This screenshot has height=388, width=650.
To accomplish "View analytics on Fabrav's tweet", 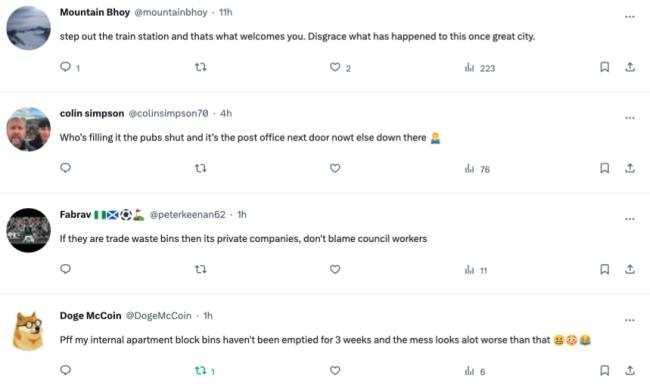I will pyautogui.click(x=476, y=270).
